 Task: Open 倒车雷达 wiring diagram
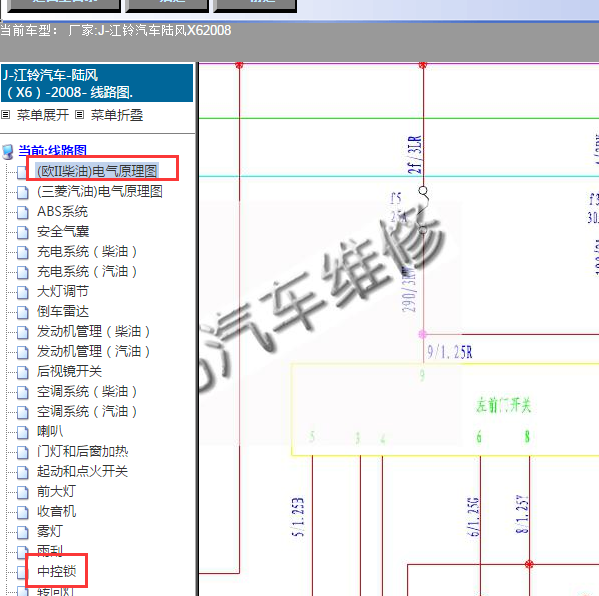click(x=63, y=311)
